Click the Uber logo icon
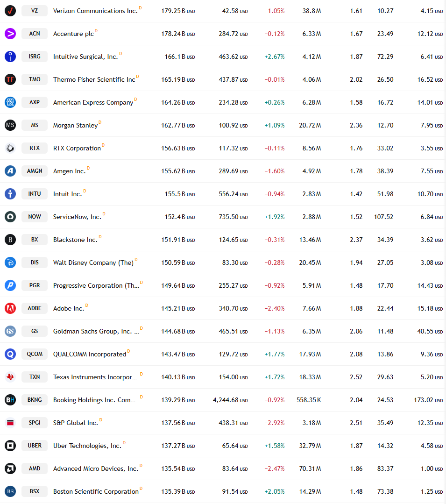The image size is (446, 504). (10, 446)
